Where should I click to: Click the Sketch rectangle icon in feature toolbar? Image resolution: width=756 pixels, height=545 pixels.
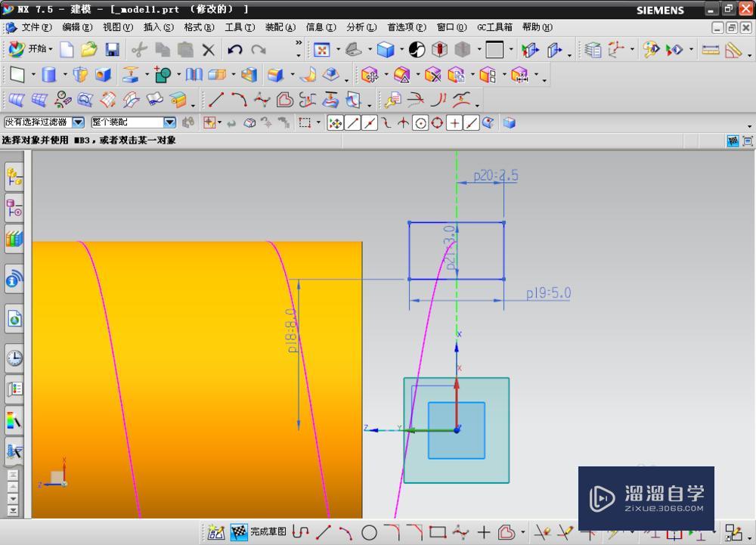[17, 75]
